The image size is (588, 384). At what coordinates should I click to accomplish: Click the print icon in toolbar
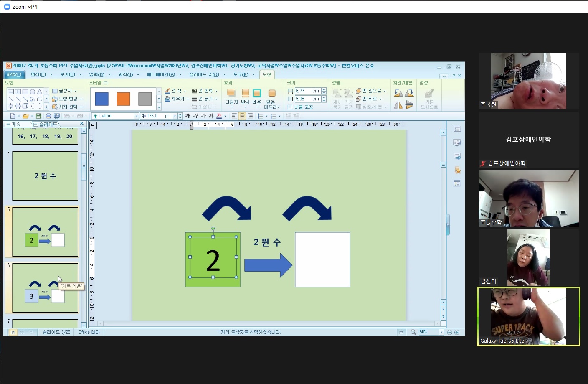coord(48,116)
